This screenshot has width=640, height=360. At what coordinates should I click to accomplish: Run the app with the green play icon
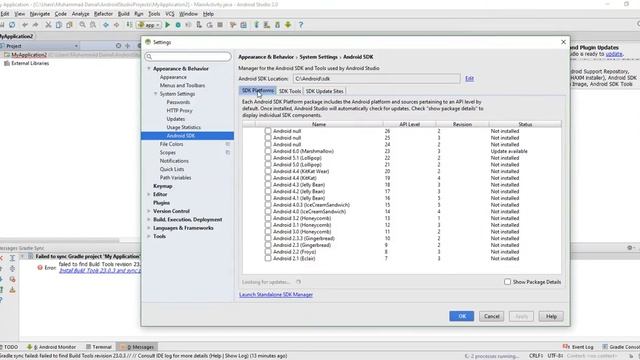tap(167, 25)
